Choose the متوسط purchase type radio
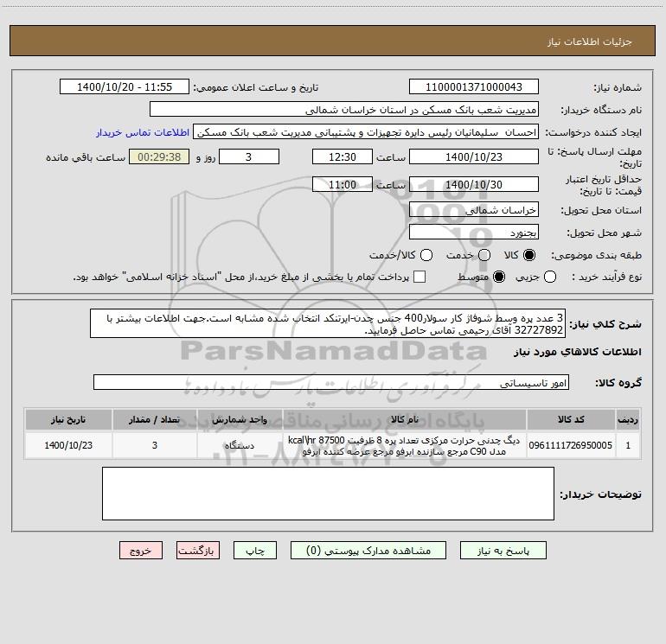Viewport: 666px width, 644px height. (x=499, y=277)
